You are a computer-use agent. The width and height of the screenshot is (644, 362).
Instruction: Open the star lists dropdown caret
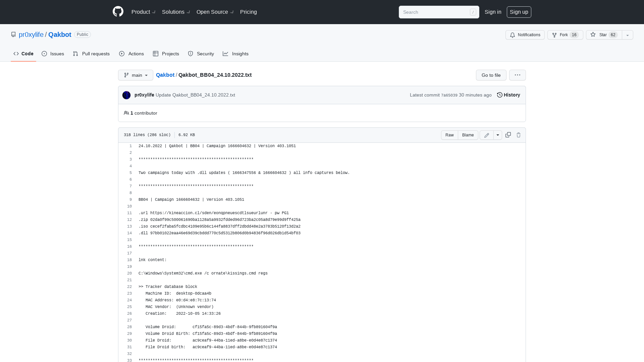627,35
